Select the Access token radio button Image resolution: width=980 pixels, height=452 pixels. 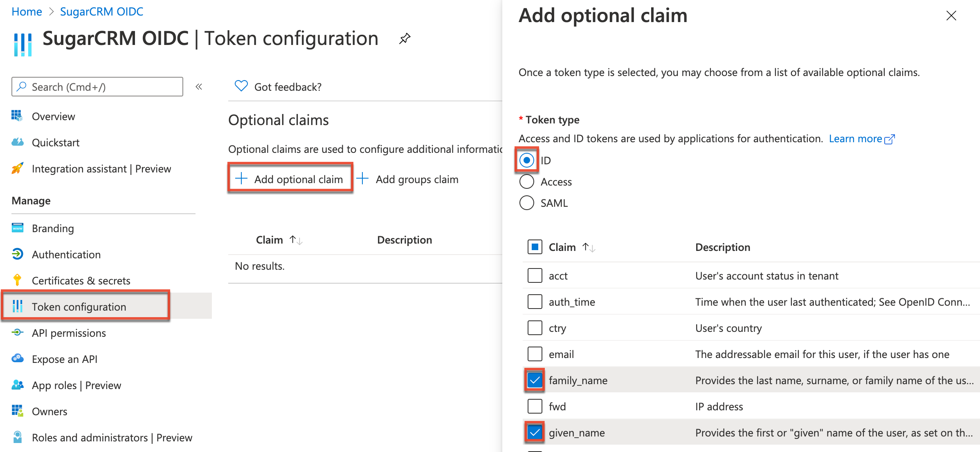(x=527, y=181)
